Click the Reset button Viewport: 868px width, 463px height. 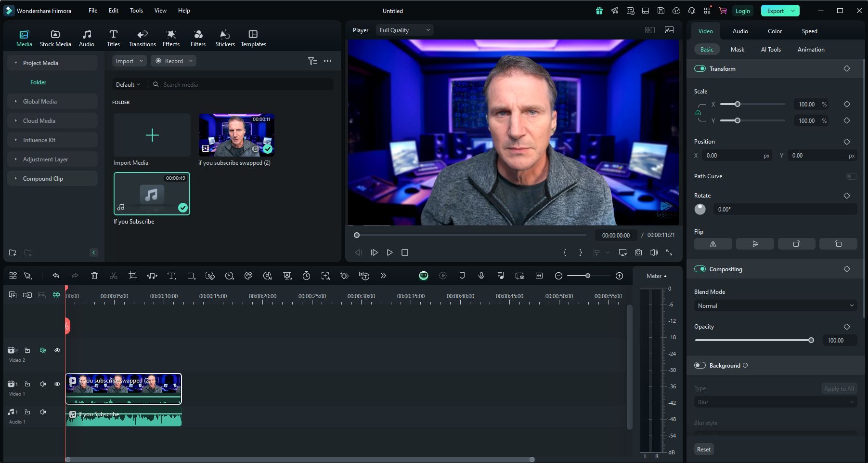[x=703, y=449]
